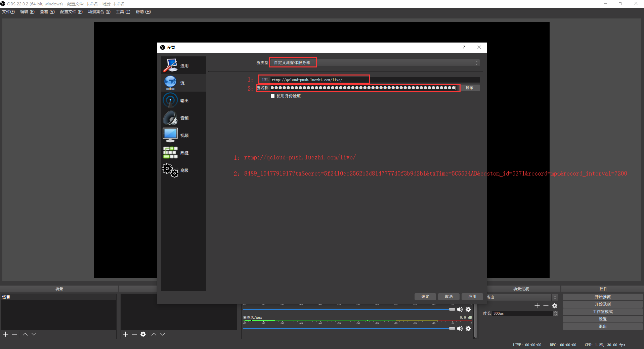Image resolution: width=644 pixels, height=349 pixels.
Task: Open the 配置文件(P) menu
Action: [x=71, y=12]
